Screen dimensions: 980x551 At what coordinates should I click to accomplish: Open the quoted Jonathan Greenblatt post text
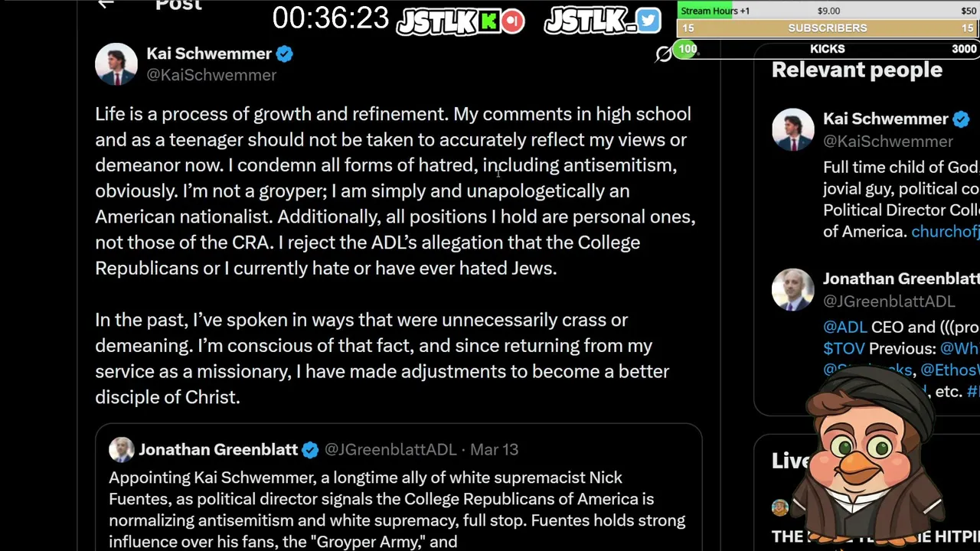(397, 509)
